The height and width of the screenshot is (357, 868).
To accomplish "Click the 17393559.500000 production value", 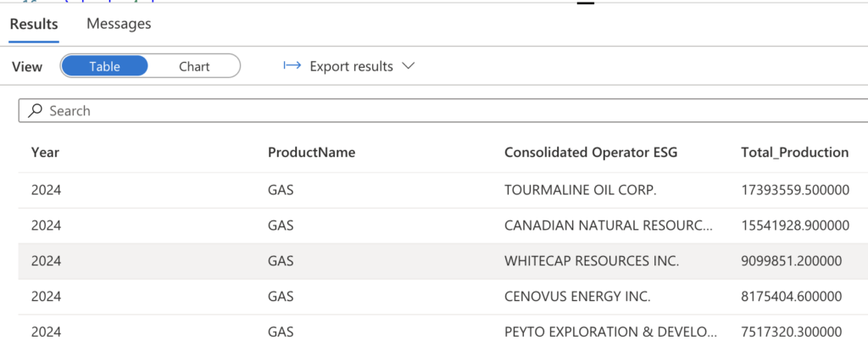I will pos(794,191).
